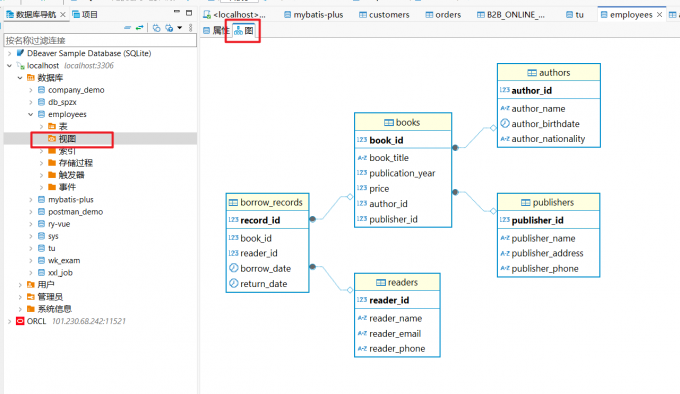Select employees database in the tree
680x394 pixels.
point(67,114)
